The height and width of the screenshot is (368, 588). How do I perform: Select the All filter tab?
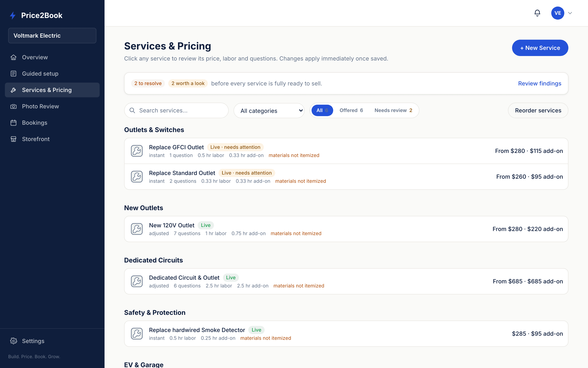pos(322,110)
